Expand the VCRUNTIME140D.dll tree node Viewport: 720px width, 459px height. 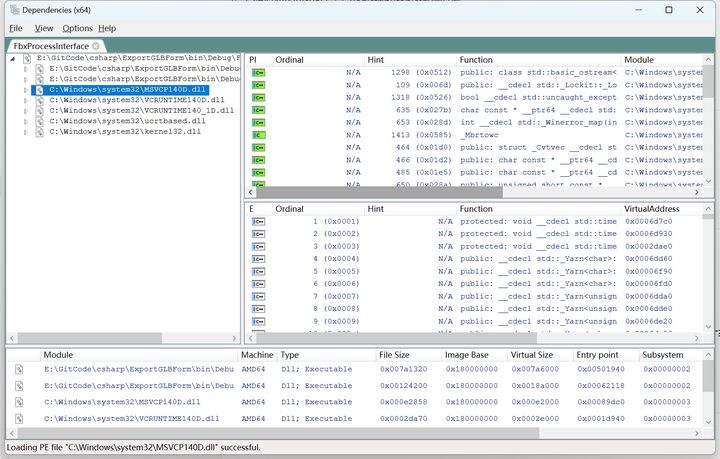click(27, 100)
